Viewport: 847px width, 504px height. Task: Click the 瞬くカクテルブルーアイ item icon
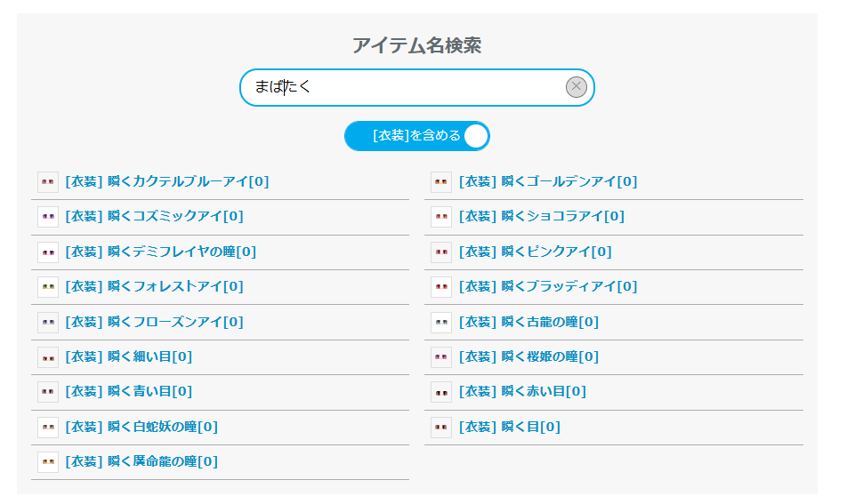[x=48, y=182]
